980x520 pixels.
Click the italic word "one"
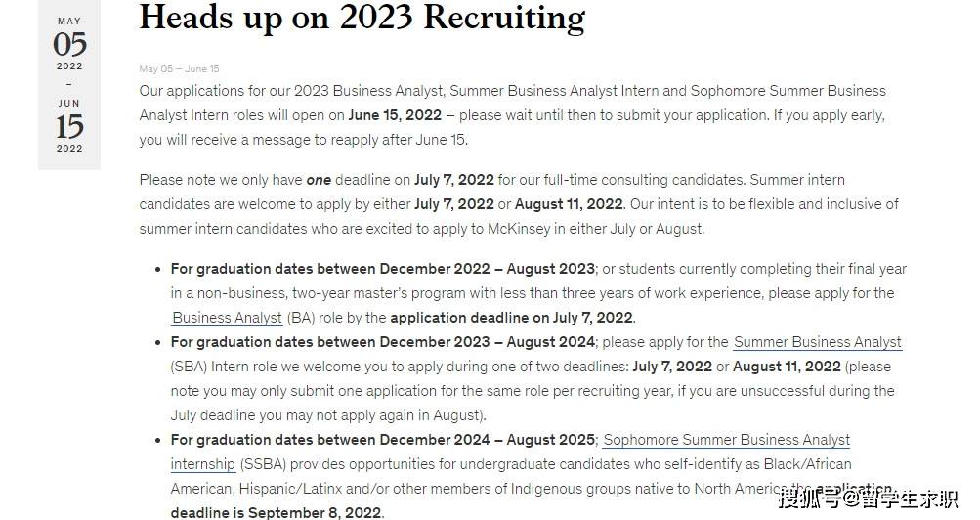point(319,180)
